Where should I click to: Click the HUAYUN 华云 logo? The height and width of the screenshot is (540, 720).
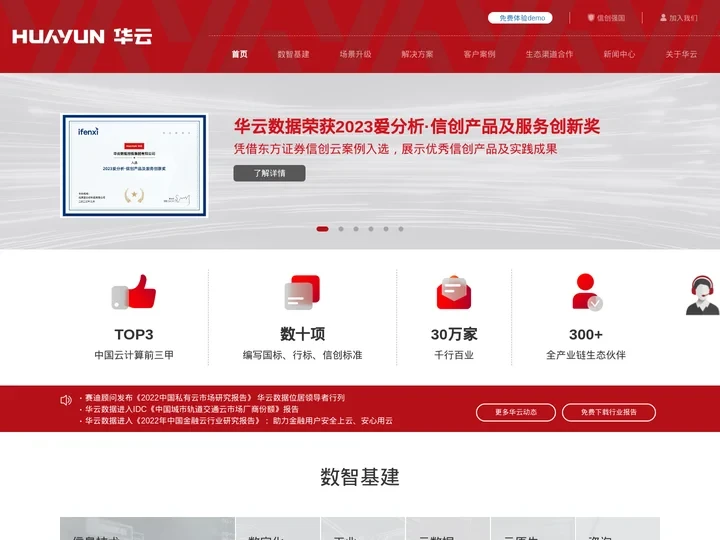tap(82, 36)
